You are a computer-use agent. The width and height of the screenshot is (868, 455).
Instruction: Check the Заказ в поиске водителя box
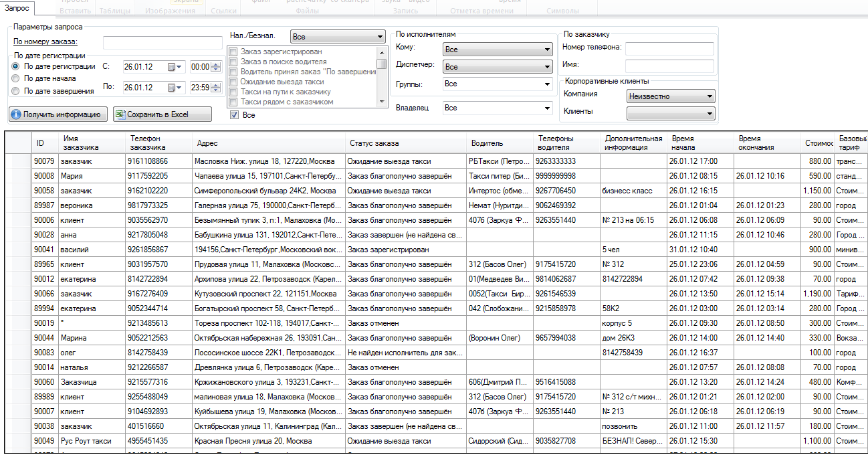click(233, 62)
